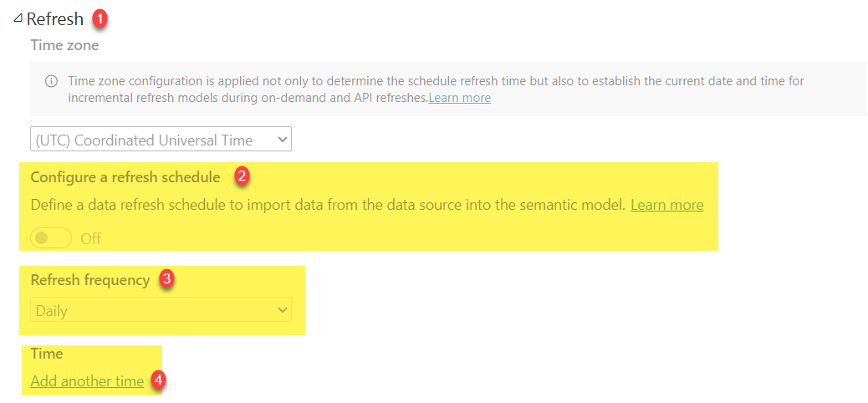The height and width of the screenshot is (403, 868).
Task: Click the Time zone label
Action: coord(64,45)
